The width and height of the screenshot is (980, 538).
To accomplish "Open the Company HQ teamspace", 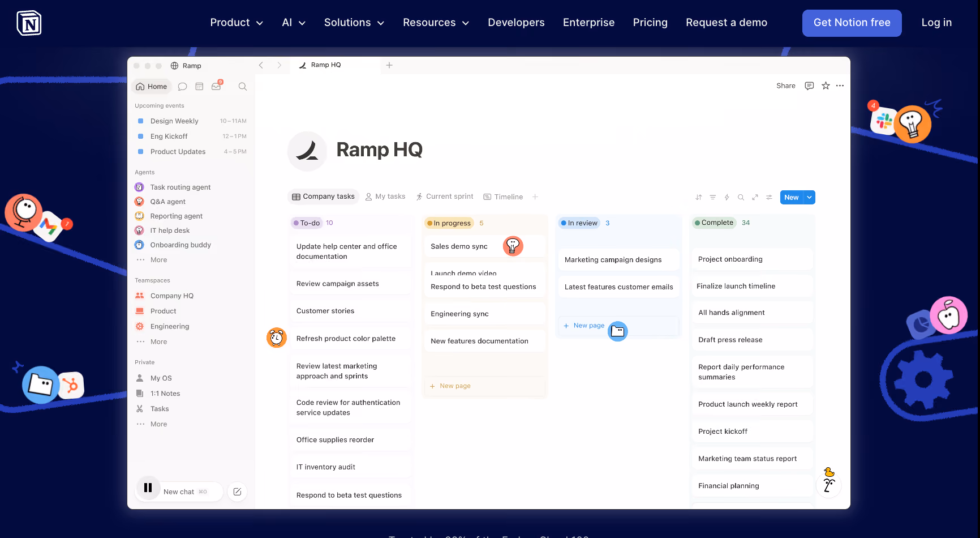I will [x=172, y=296].
